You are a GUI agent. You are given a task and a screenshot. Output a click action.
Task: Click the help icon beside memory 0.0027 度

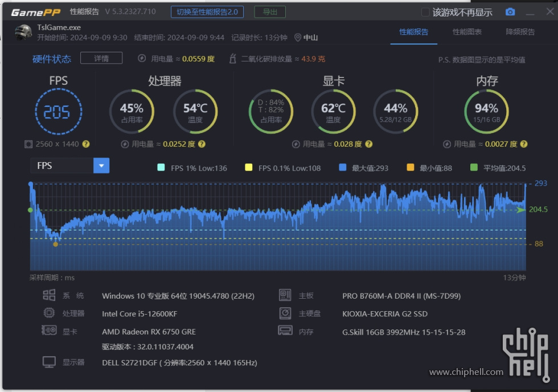[523, 144]
